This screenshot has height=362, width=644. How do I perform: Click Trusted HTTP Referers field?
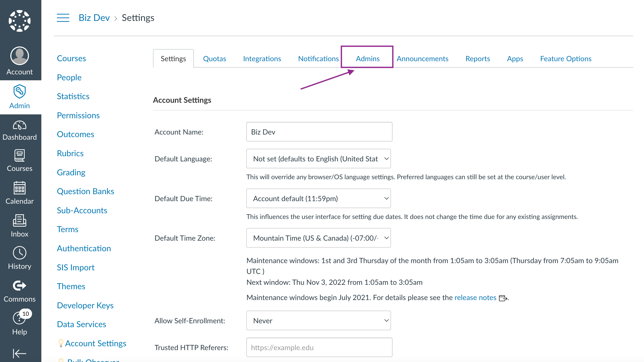319,348
